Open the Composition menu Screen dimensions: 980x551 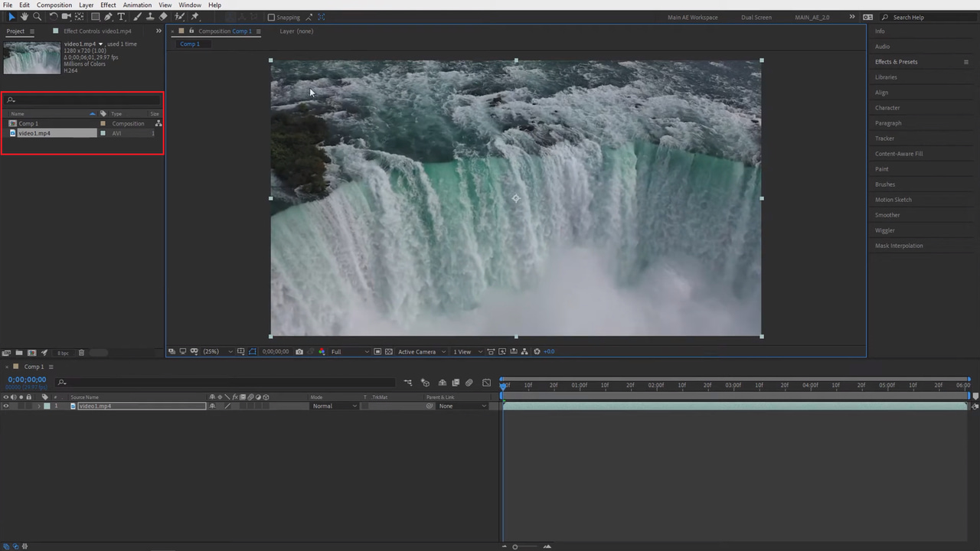pyautogui.click(x=54, y=5)
